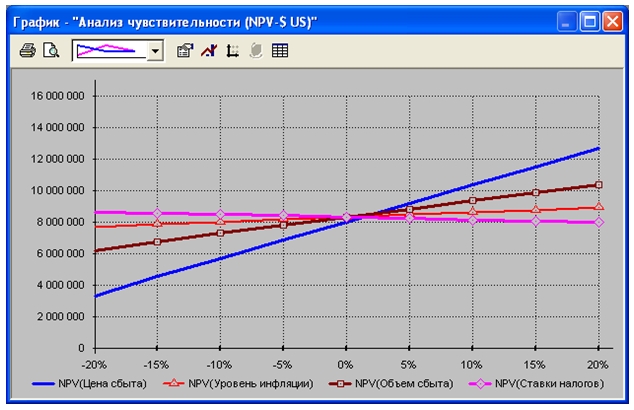
Task: Maximize the График window
Action: (x=590, y=21)
